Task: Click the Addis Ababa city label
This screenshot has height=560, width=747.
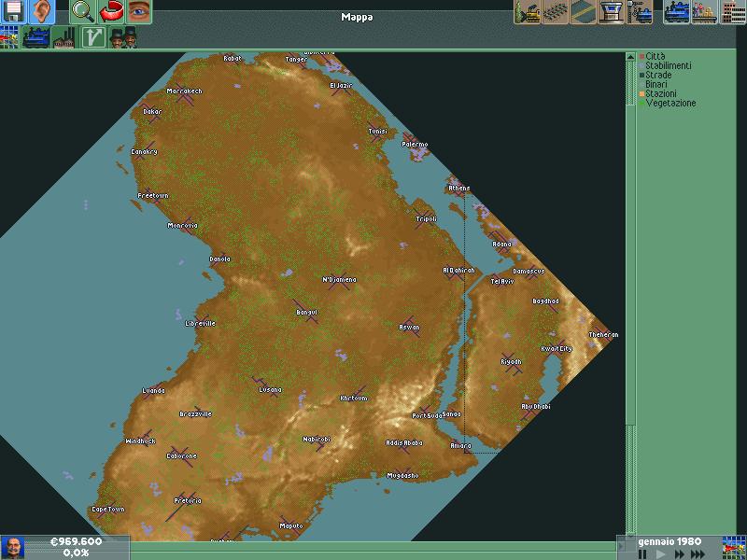Action: pyautogui.click(x=404, y=443)
